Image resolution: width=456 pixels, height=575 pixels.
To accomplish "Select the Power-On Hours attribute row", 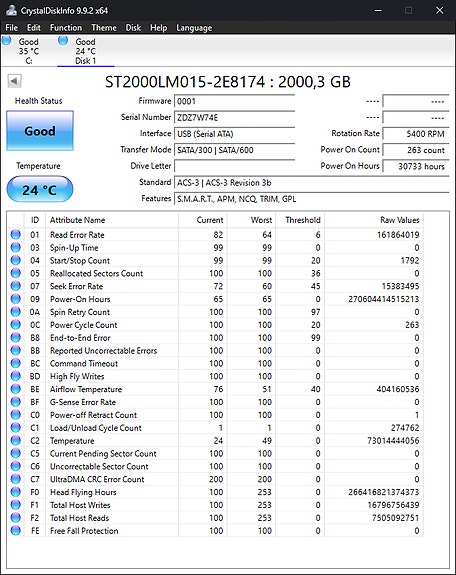I will 215,299.
